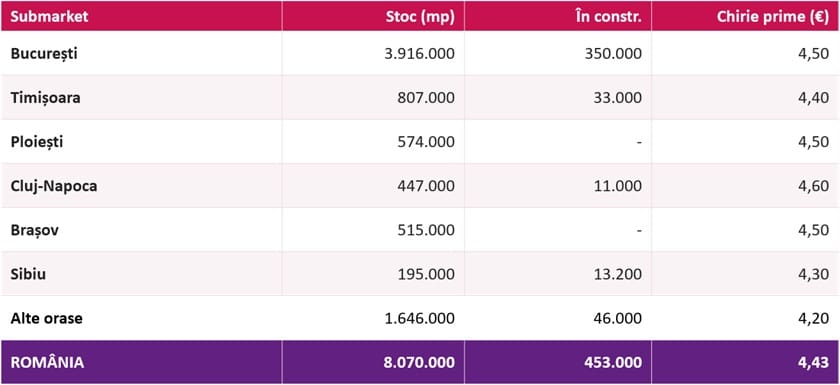Click total under construction 453.000
840x385 pixels.
[x=613, y=363]
